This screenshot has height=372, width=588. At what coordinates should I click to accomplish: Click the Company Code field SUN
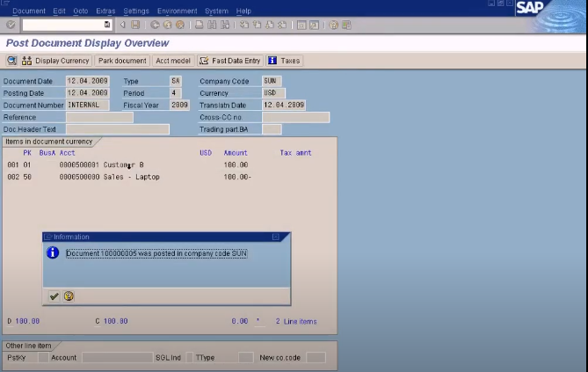coord(272,81)
